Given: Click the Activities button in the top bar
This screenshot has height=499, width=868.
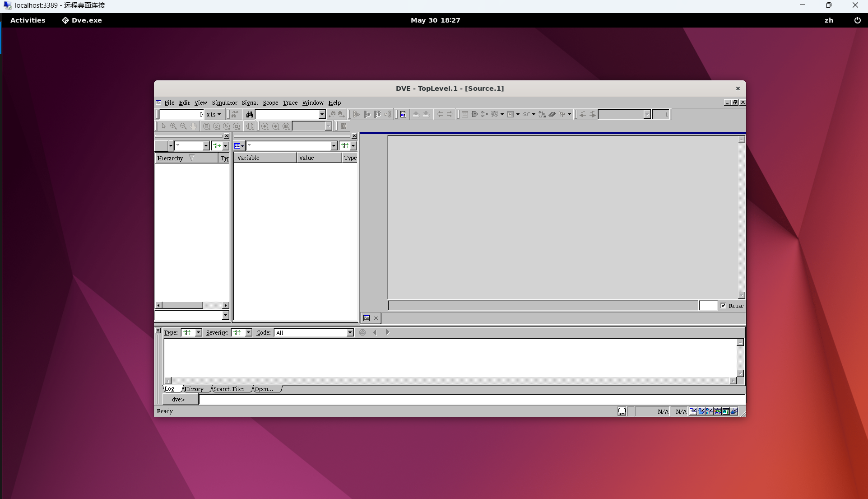Looking at the screenshot, I should click(x=28, y=20).
